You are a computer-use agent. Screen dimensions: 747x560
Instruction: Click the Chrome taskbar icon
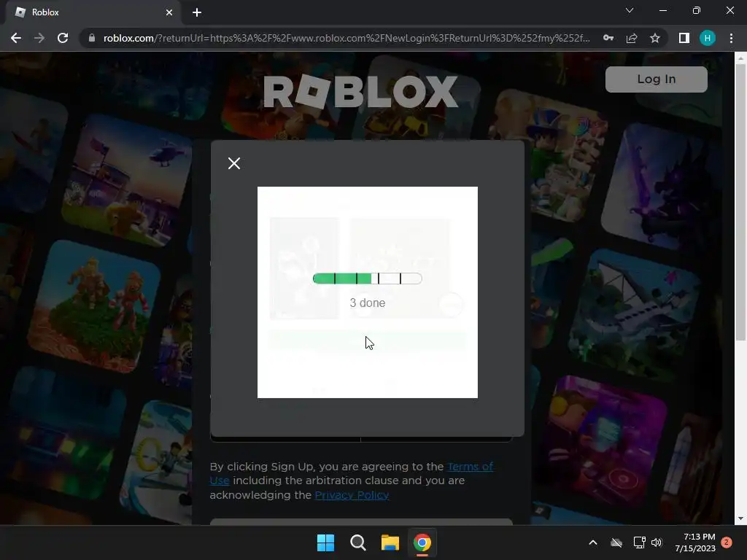click(422, 542)
